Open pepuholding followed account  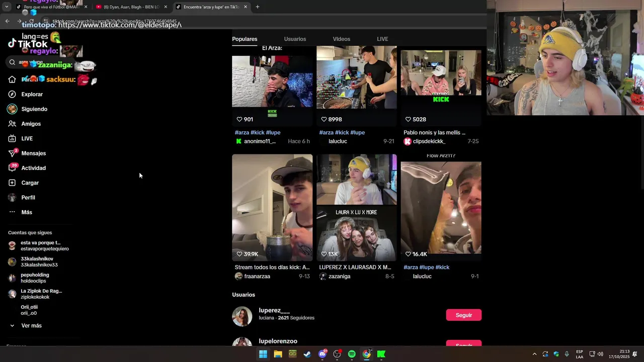click(29, 278)
